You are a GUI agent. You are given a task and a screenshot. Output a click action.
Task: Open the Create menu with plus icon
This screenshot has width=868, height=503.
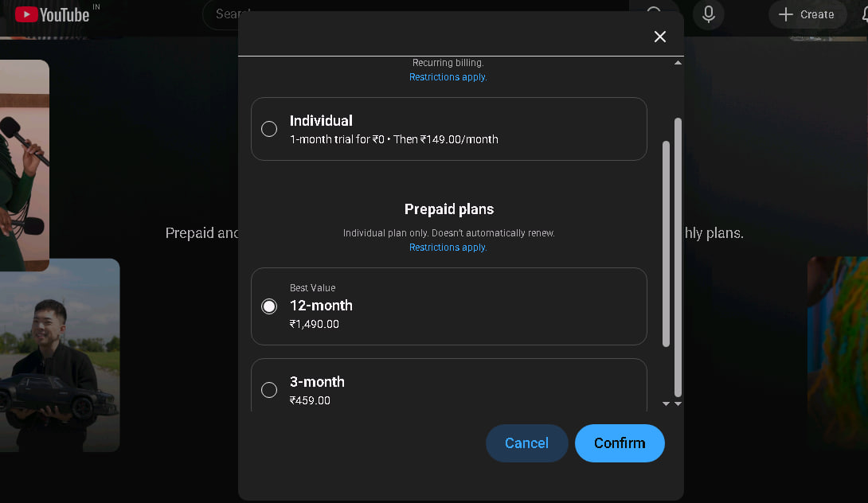(807, 14)
